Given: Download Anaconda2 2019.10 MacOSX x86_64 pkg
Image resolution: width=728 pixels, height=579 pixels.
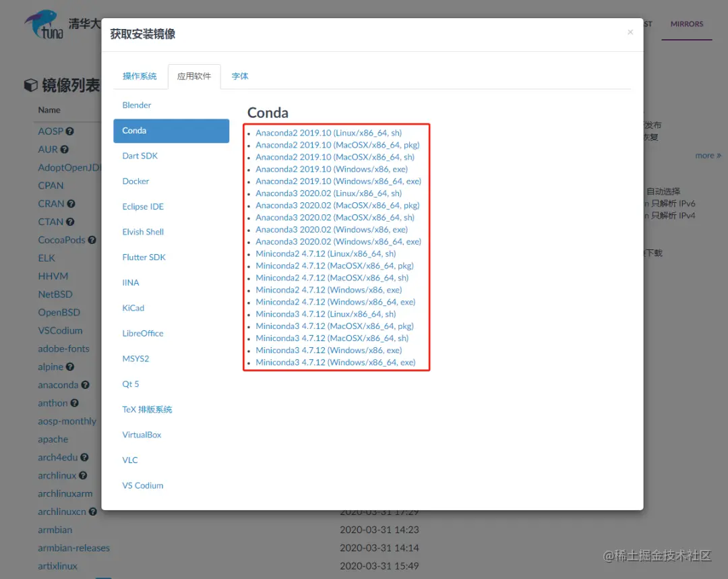Looking at the screenshot, I should pyautogui.click(x=338, y=145).
